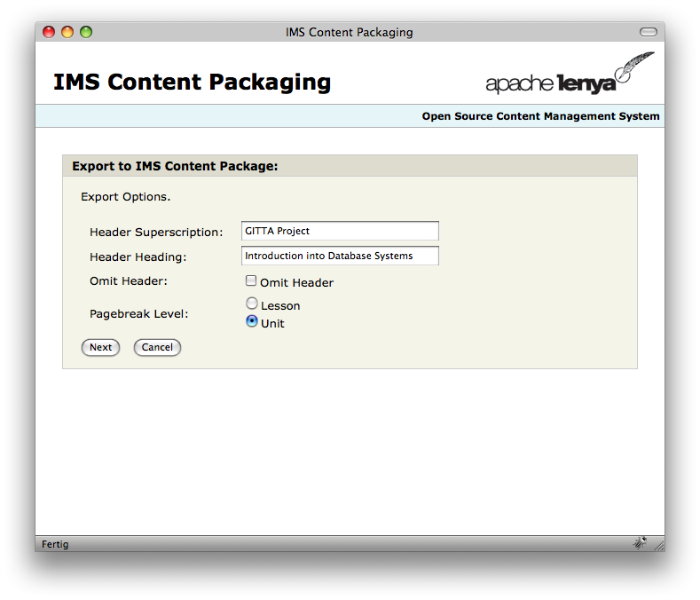
Task: Minimize the window with yellow button
Action: (x=67, y=32)
